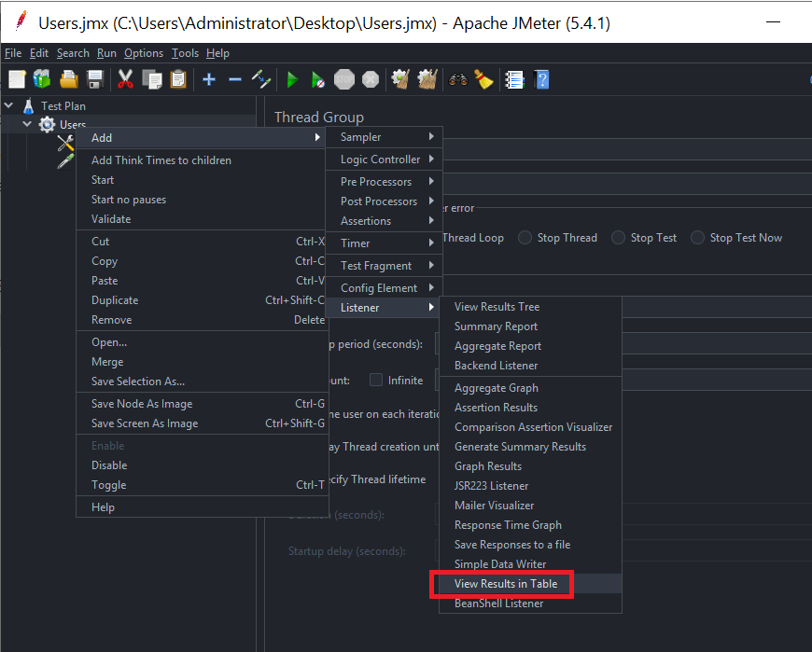
Task: Click the Expand All plus icon
Action: coord(209,79)
